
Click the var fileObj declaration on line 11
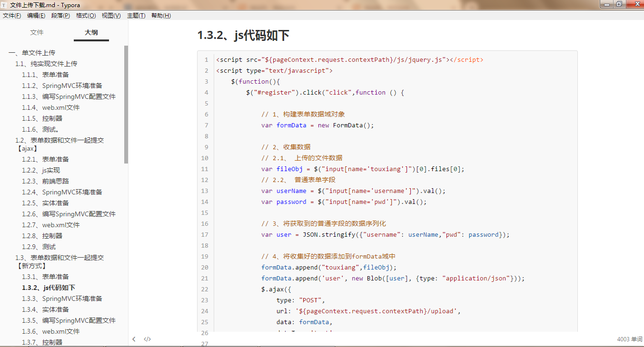coord(363,169)
